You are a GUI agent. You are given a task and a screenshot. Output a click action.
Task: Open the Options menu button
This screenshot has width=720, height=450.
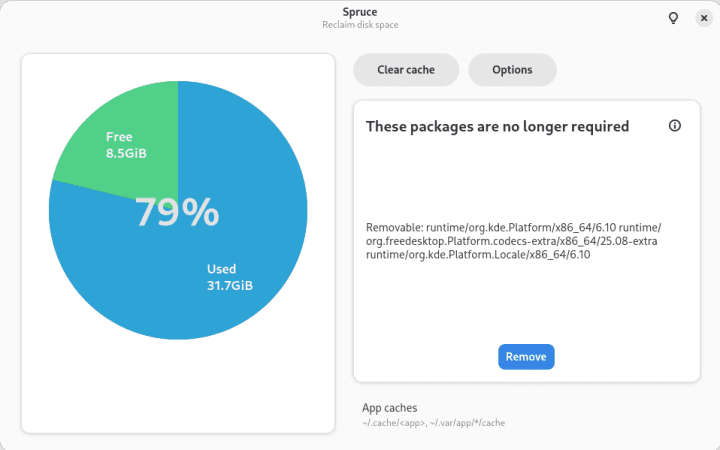512,70
